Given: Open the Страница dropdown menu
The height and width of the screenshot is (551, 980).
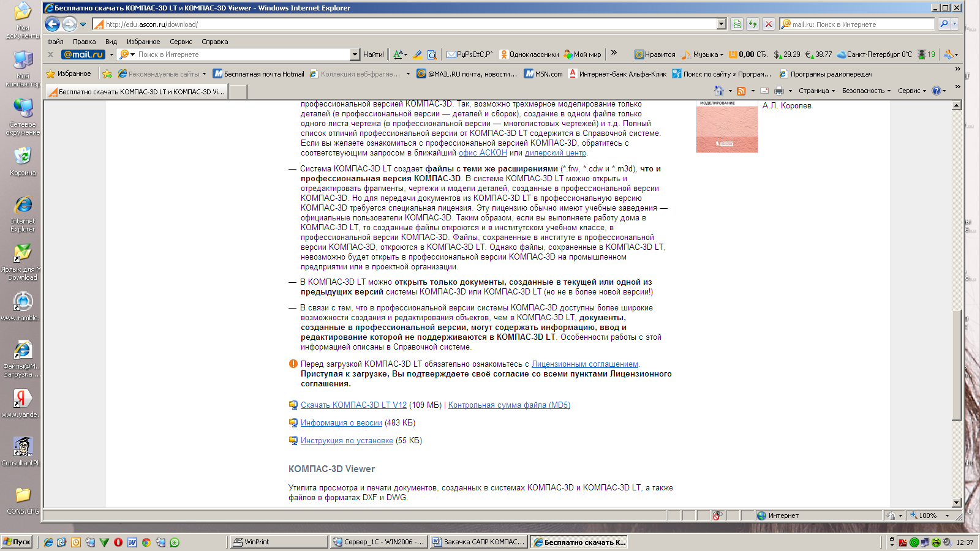Looking at the screenshot, I should (x=816, y=91).
